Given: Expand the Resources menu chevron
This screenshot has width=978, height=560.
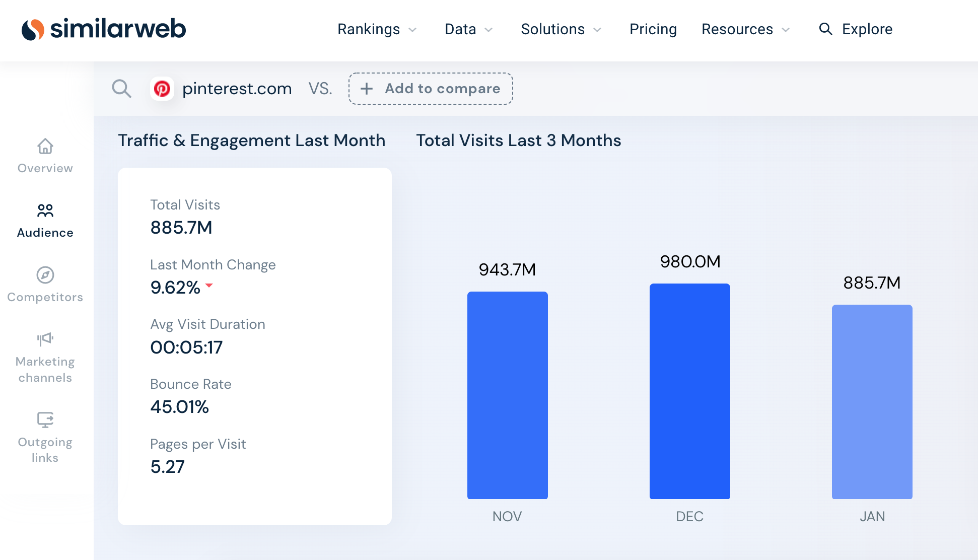Looking at the screenshot, I should click(786, 30).
